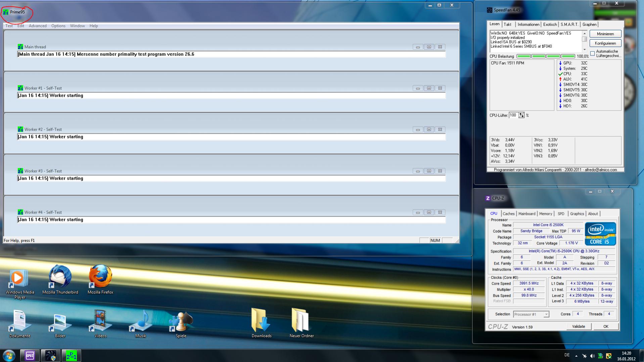Click the NUM indicator in Prime95 status bar
This screenshot has height=362, width=644.
coord(435,240)
